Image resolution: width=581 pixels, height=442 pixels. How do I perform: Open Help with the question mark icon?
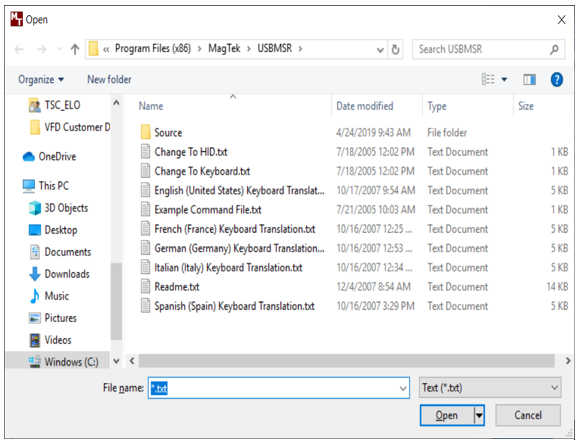pyautogui.click(x=557, y=79)
